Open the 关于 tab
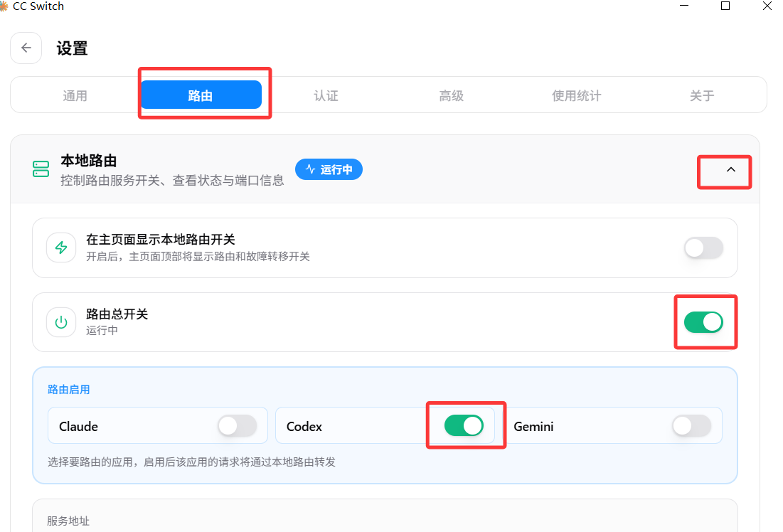This screenshot has width=783, height=532. (702, 95)
